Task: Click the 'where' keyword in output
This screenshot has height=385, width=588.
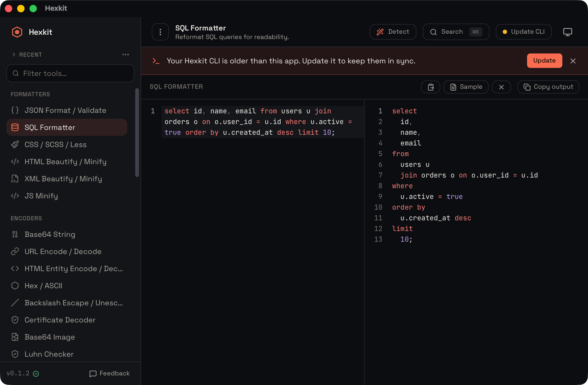Action: pyautogui.click(x=402, y=186)
